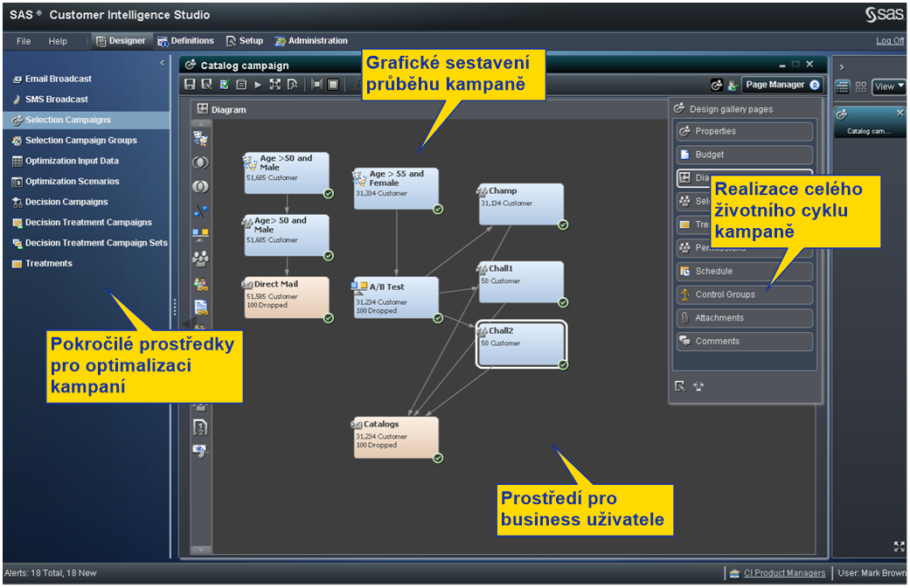Click the clipboard icon in the campaign toolbar
Image resolution: width=910 pixels, height=588 pixels.
click(241, 85)
